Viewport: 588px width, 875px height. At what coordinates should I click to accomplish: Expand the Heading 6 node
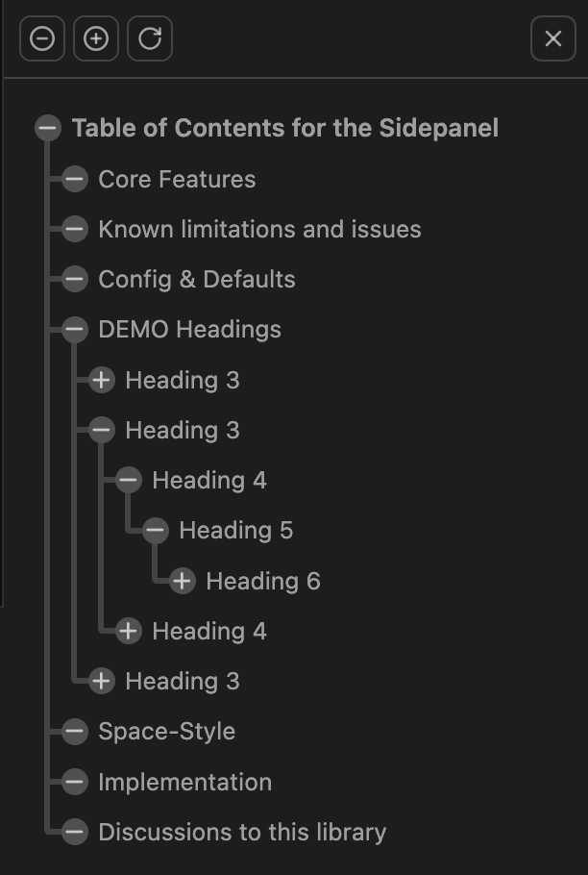pos(183,581)
